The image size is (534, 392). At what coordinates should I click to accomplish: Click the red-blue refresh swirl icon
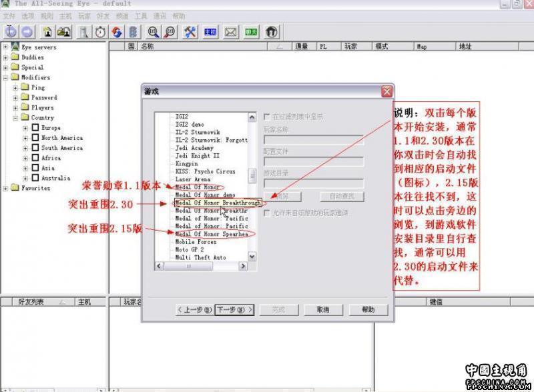(x=117, y=32)
